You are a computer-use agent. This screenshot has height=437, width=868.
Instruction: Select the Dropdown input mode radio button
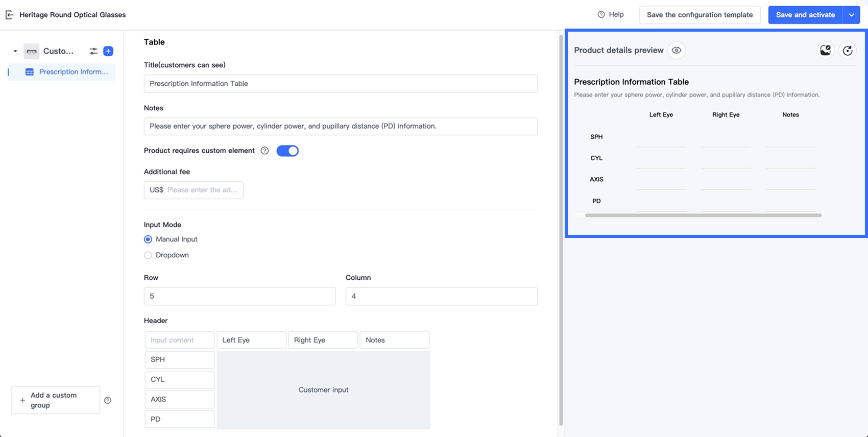(x=148, y=255)
